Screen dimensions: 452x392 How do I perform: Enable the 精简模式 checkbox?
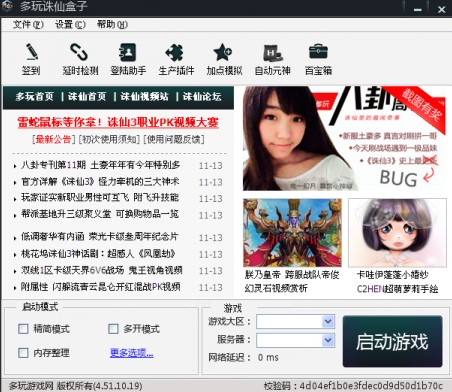coord(23,329)
